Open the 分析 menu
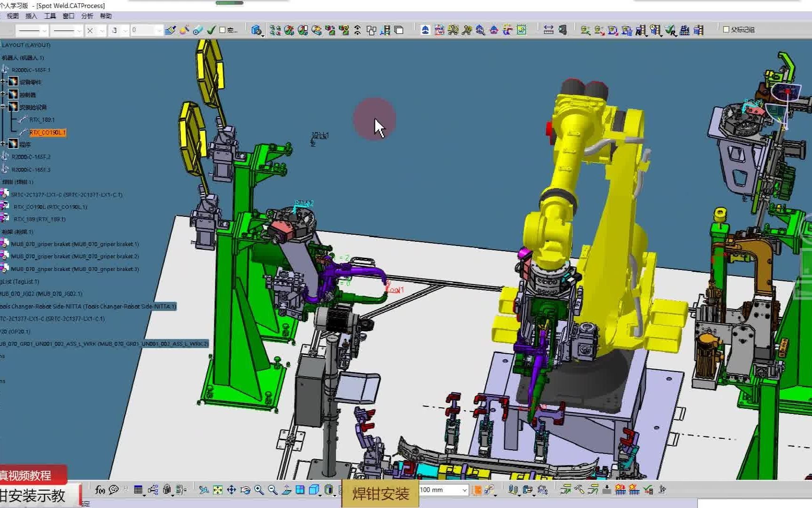The height and width of the screenshot is (508, 812). tap(87, 16)
